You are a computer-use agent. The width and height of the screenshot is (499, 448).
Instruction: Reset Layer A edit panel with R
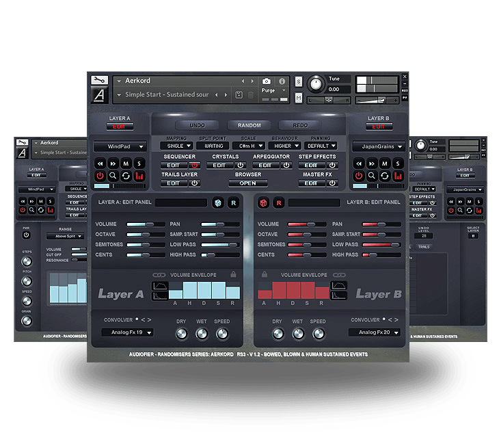click(234, 203)
